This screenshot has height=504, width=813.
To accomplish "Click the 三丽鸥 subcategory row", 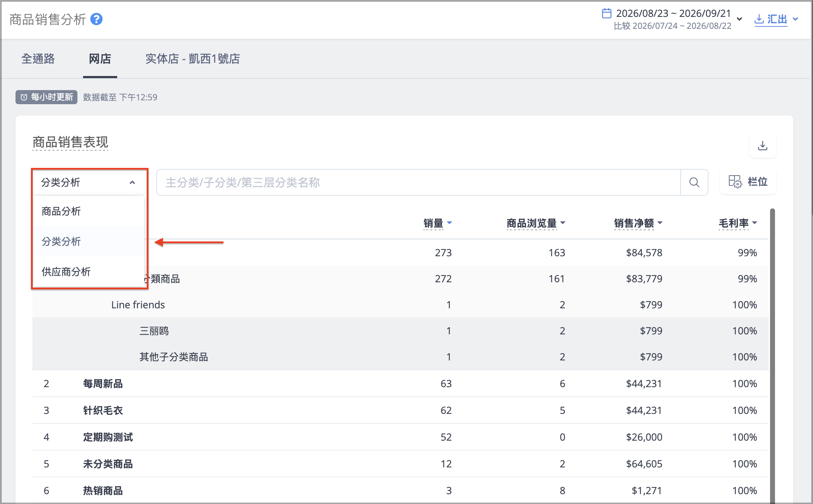I will click(x=401, y=331).
